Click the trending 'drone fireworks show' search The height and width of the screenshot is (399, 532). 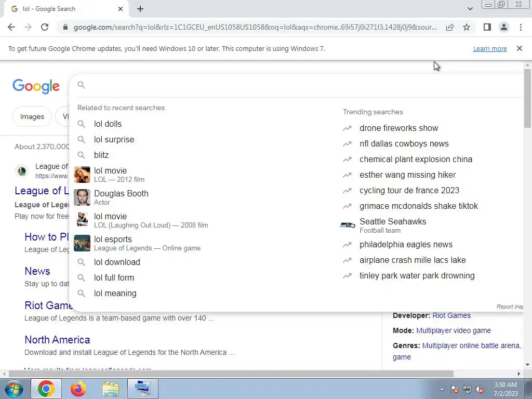click(x=398, y=128)
